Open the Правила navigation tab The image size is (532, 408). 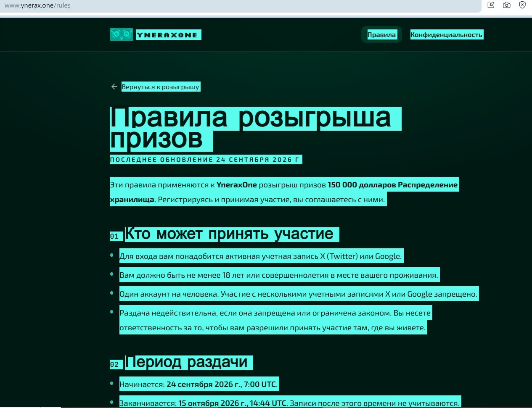pos(381,34)
